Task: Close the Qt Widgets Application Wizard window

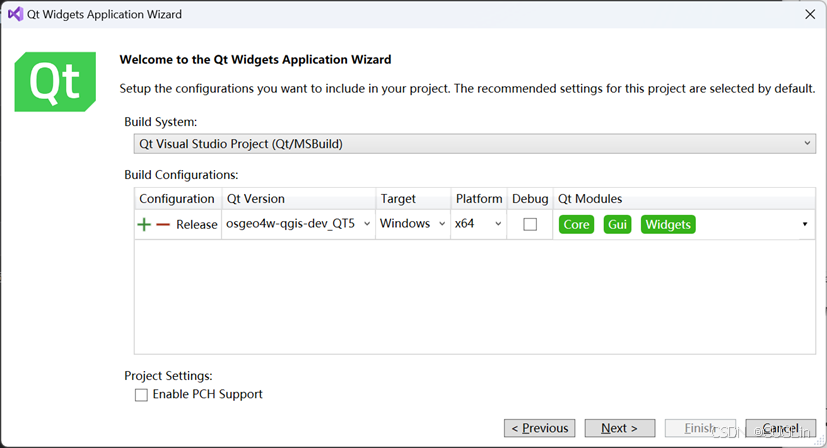Action: point(810,14)
